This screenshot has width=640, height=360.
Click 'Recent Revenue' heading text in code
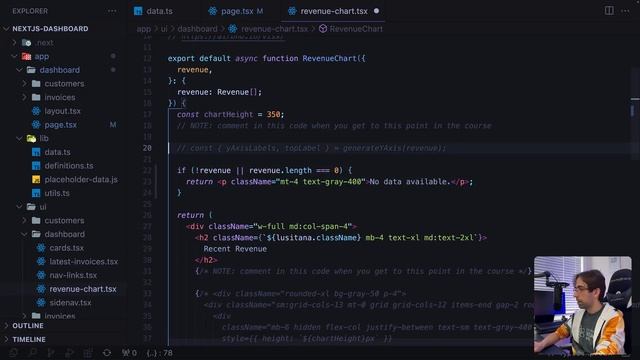click(x=235, y=249)
